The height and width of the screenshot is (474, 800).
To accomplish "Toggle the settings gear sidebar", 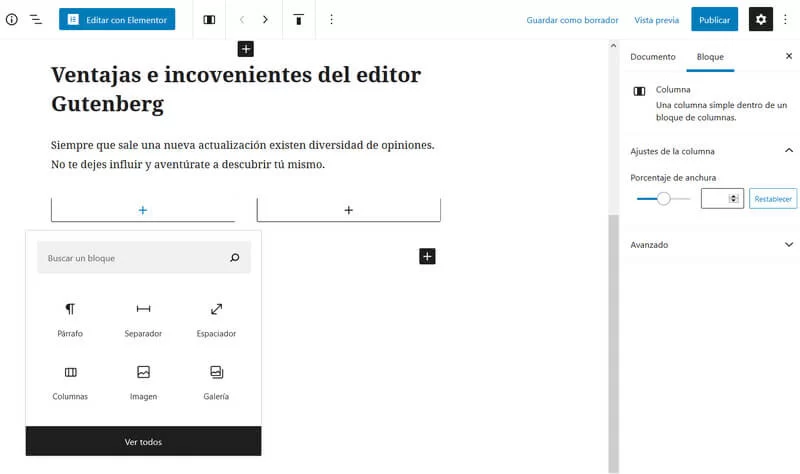I will (x=761, y=19).
